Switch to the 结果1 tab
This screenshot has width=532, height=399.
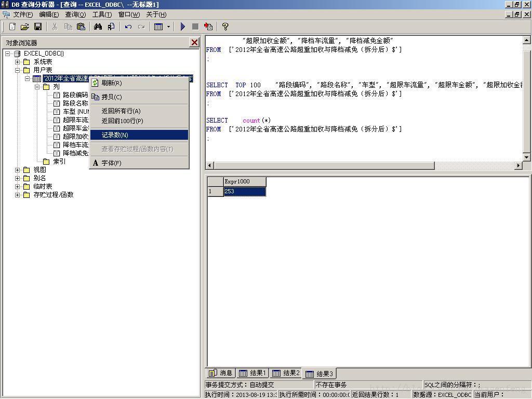click(x=252, y=373)
